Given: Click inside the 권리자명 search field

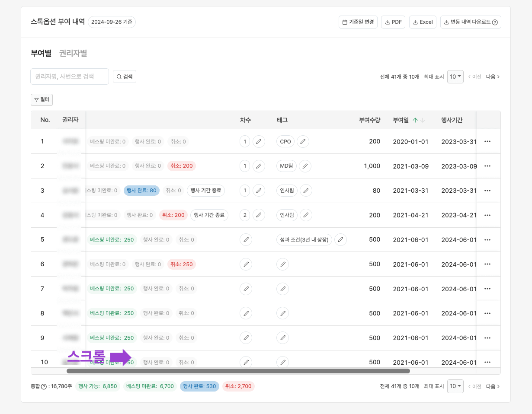Looking at the screenshot, I should coord(69,76).
